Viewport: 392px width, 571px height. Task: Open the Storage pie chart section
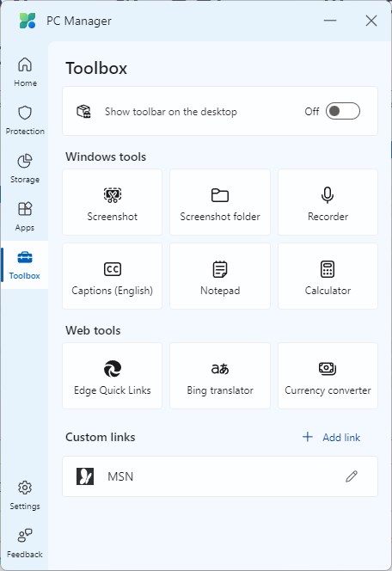pyautogui.click(x=25, y=169)
